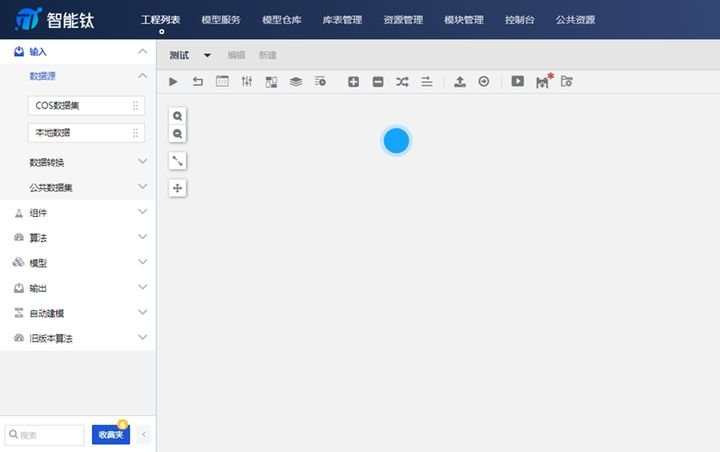Expand the 输出 section

pos(143,287)
